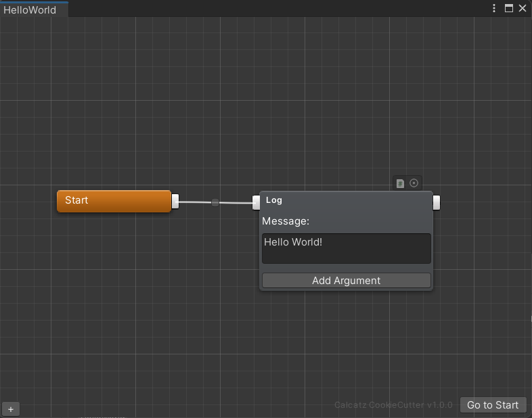Maximize the HelloWorld graph window

(x=509, y=9)
